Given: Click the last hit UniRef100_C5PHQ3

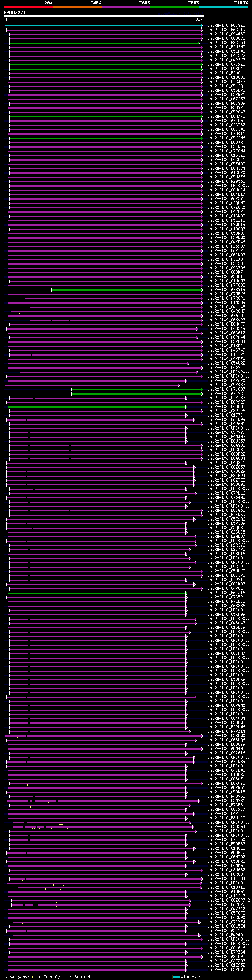Looking at the screenshot, I should pos(226,970).
